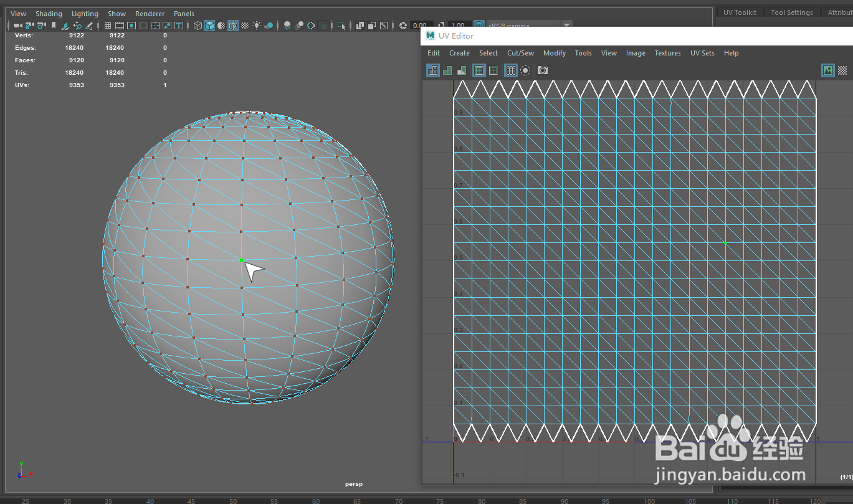Toggle the film gate icon

pos(120,26)
